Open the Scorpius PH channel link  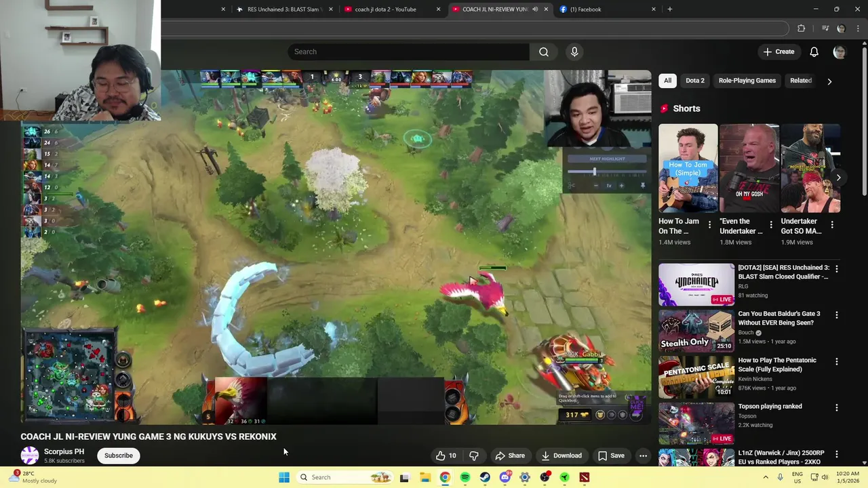pyautogui.click(x=64, y=451)
